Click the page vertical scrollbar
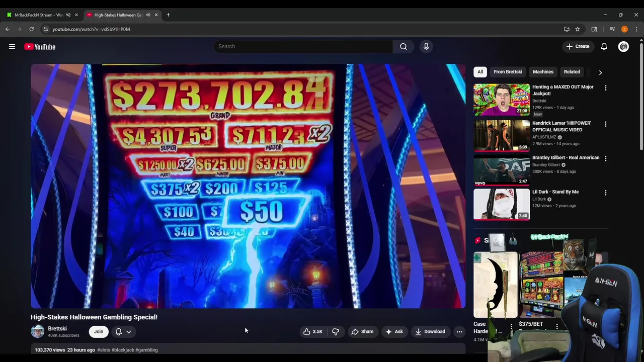This screenshot has width=644, height=362. (641, 96)
